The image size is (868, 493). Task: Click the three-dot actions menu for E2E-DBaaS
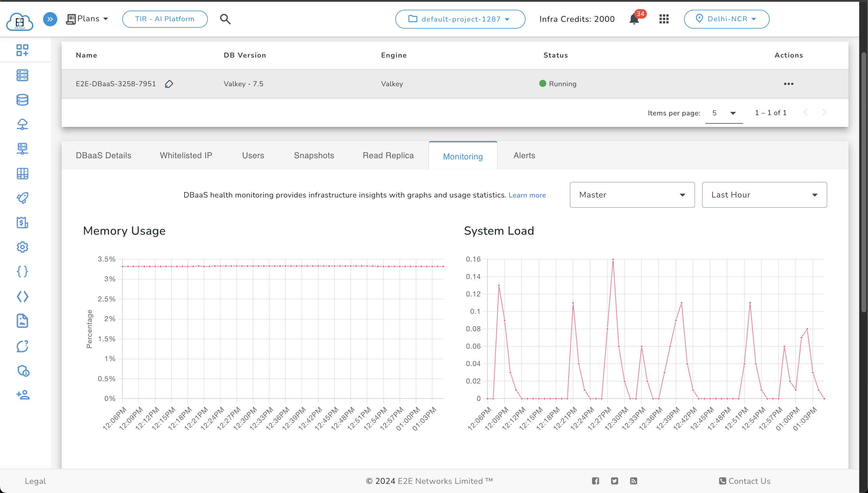[789, 84]
